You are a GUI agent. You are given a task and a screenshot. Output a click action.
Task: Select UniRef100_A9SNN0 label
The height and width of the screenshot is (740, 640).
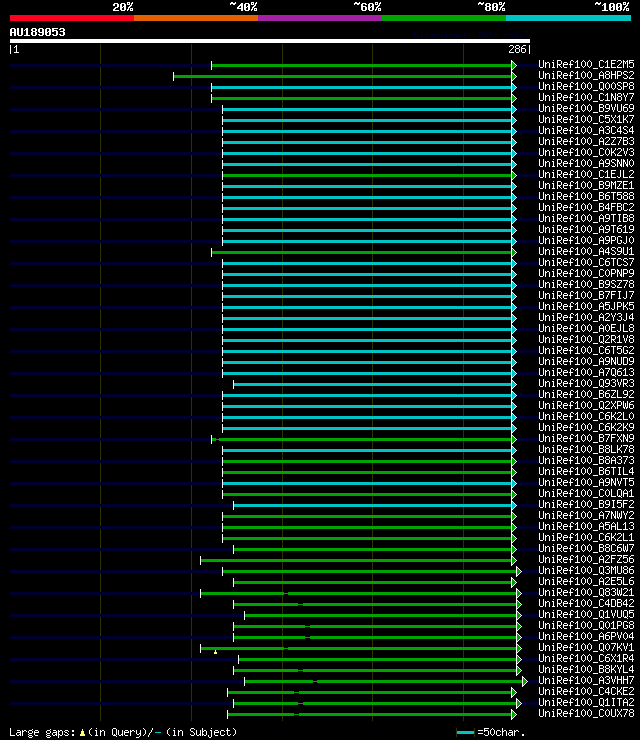point(586,163)
